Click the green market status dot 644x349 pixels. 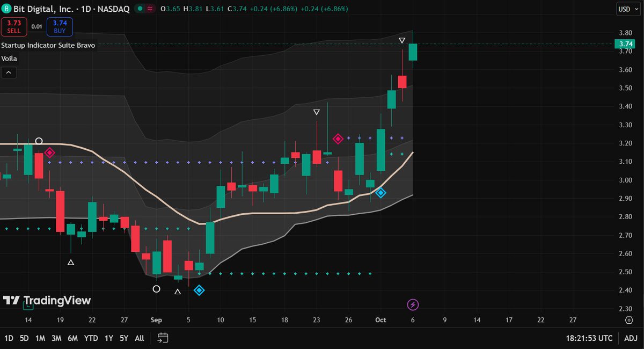[140, 9]
